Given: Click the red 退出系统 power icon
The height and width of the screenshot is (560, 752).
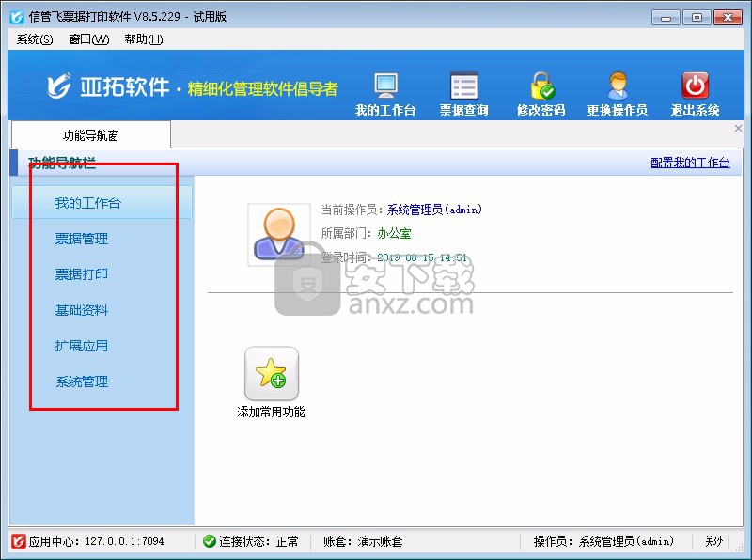Looking at the screenshot, I should 695,86.
